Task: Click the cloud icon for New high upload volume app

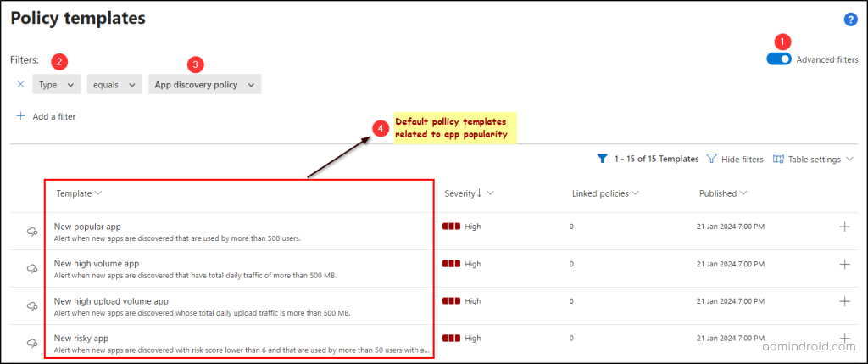Action: pos(33,305)
